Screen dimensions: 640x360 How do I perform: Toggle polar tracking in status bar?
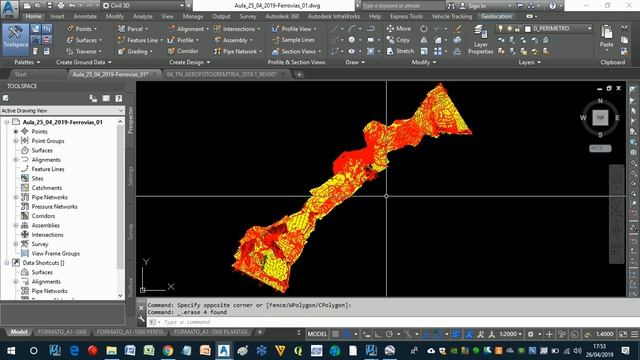389,334
